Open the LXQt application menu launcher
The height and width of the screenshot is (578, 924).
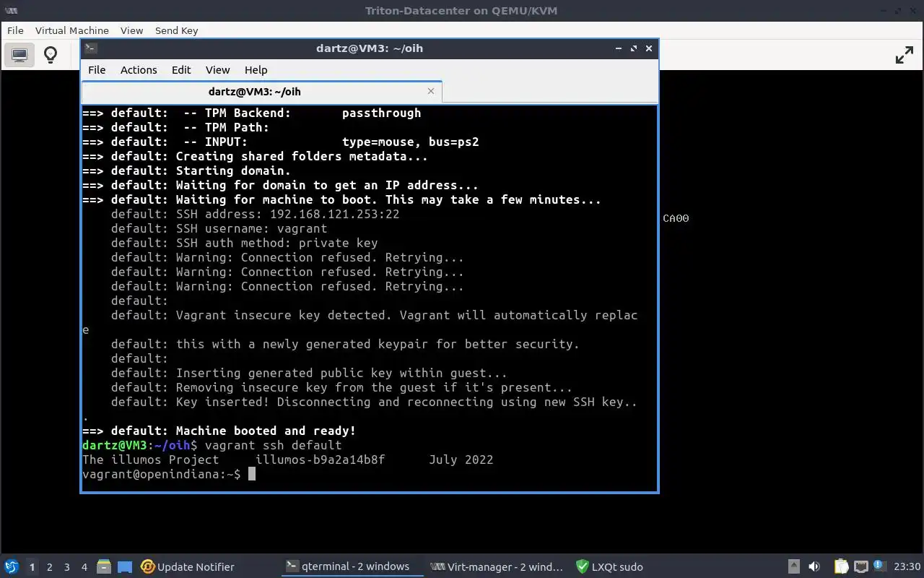pyautogui.click(x=11, y=566)
